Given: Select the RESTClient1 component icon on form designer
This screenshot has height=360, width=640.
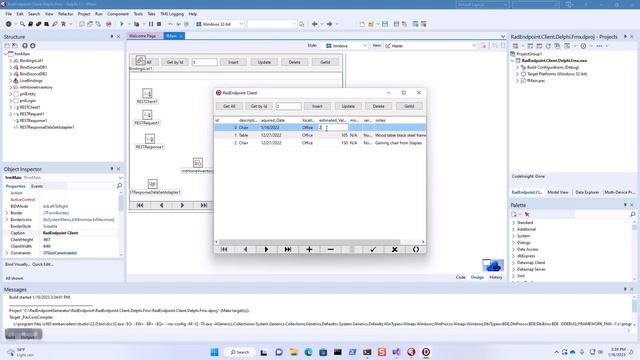Looking at the screenshot, I should [147, 93].
